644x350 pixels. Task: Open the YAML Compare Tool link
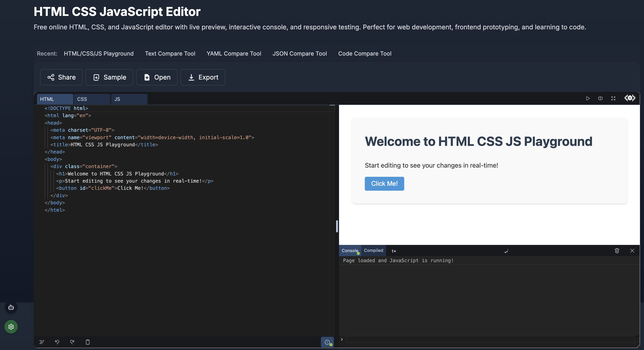click(x=234, y=54)
